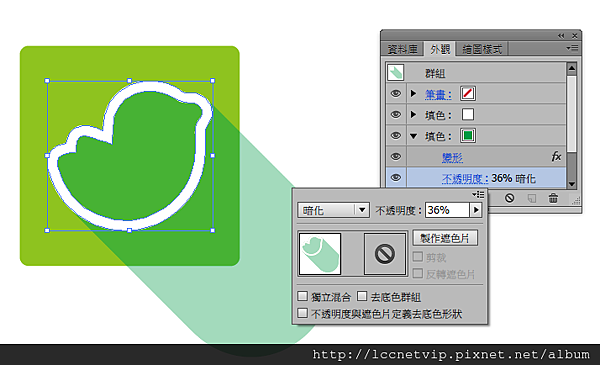Check the 剪裁 checkbox
The height and width of the screenshot is (365, 600).
pos(418,257)
